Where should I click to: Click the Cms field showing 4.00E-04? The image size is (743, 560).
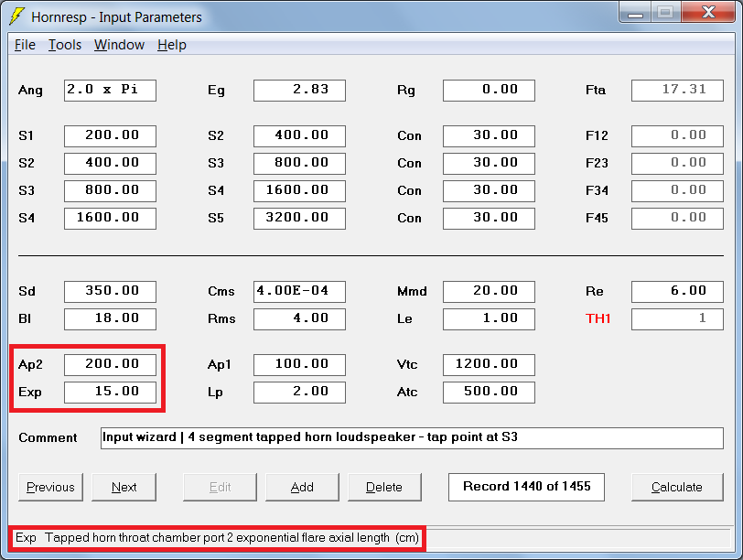[x=299, y=291]
